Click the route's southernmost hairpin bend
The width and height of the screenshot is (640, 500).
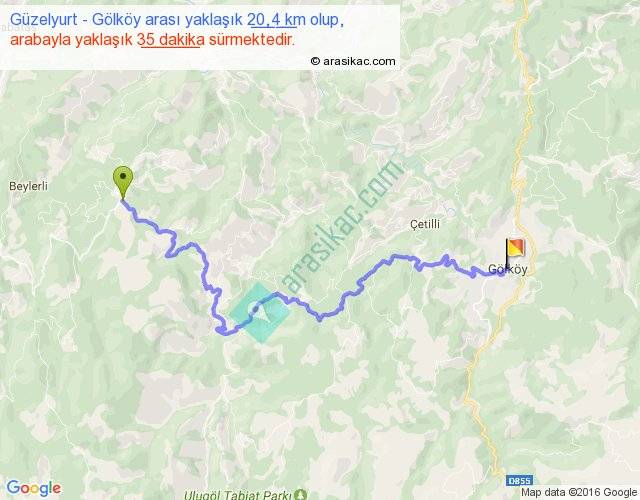221,330
